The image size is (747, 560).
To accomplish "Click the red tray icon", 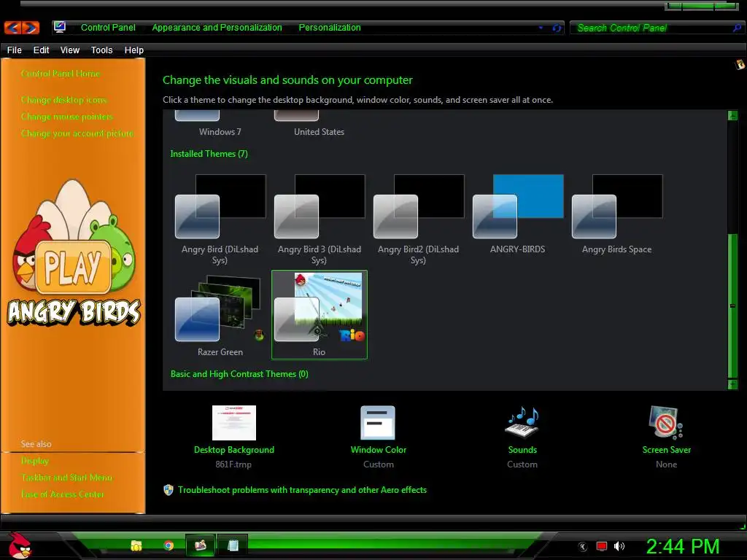I will (x=602, y=546).
